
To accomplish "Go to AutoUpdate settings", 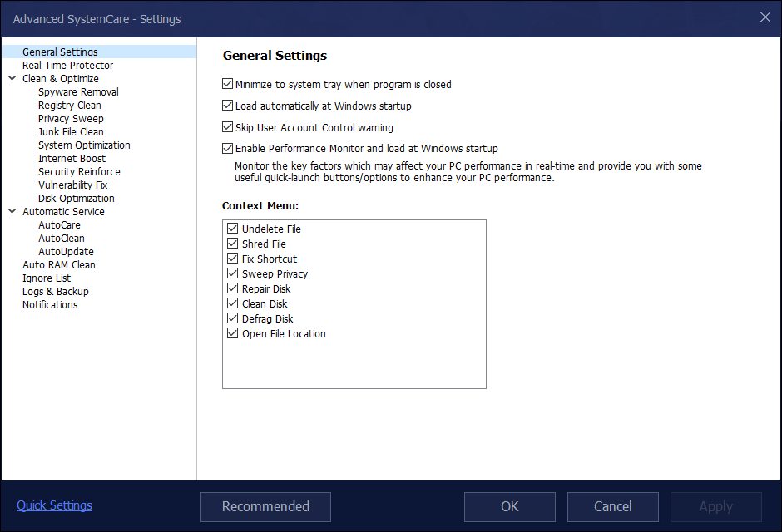I will 66,252.
